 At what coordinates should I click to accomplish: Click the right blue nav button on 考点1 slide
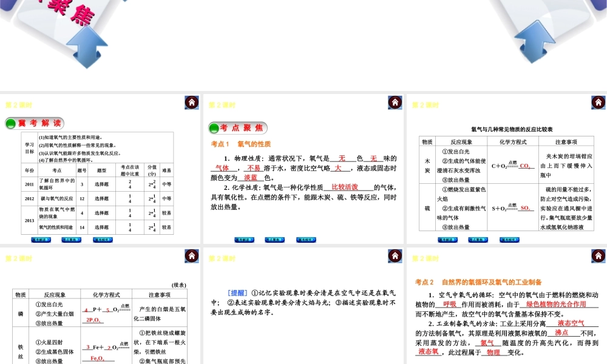tap(306, 240)
